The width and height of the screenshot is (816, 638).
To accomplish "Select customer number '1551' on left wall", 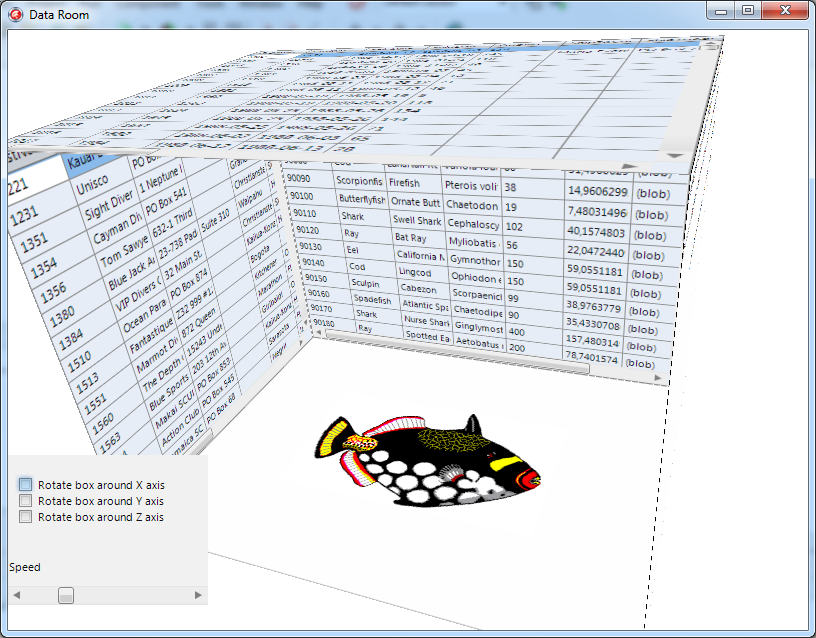I will click(95, 403).
